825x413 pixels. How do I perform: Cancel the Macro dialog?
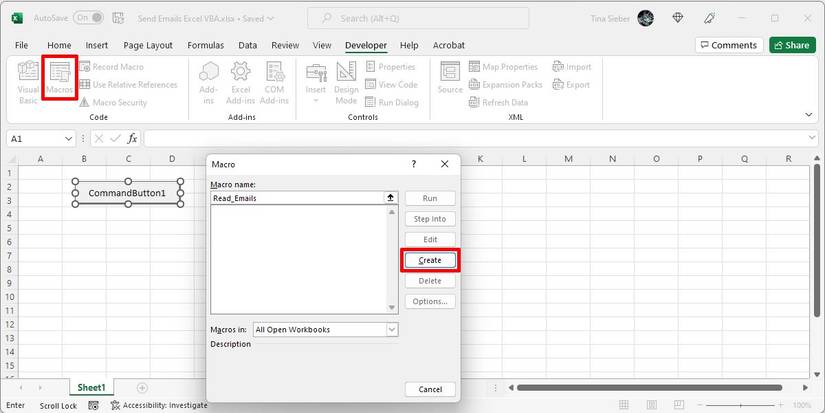430,389
